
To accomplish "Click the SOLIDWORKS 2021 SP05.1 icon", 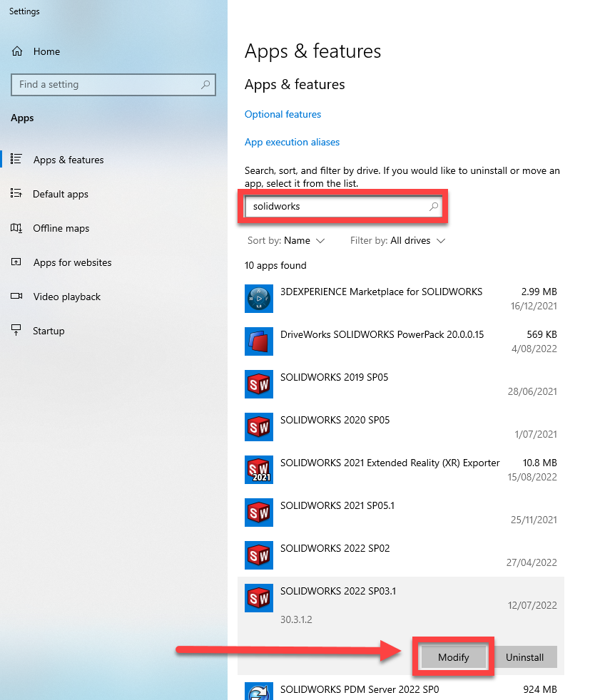I will [x=259, y=513].
